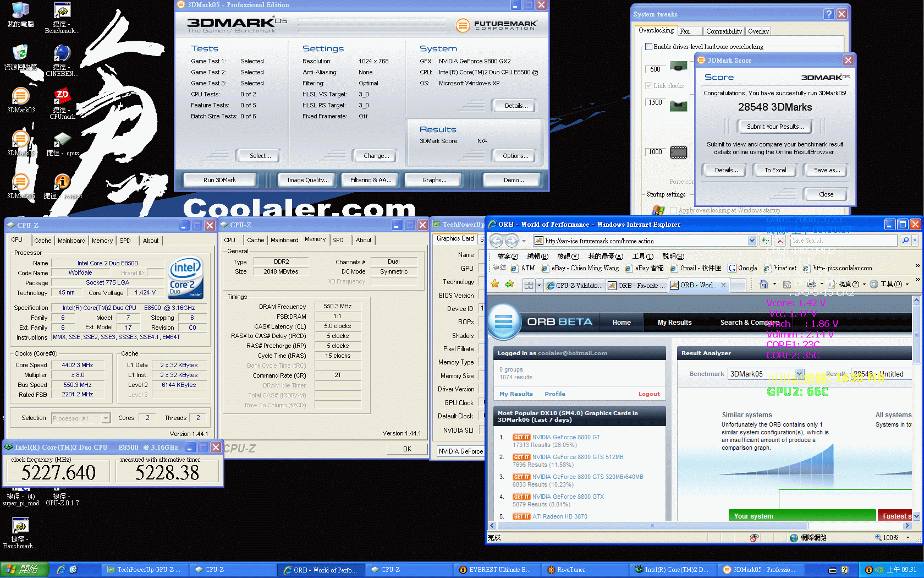Select the CPU-Z Validator browser tab
This screenshot has width=924, height=578.
574,285
